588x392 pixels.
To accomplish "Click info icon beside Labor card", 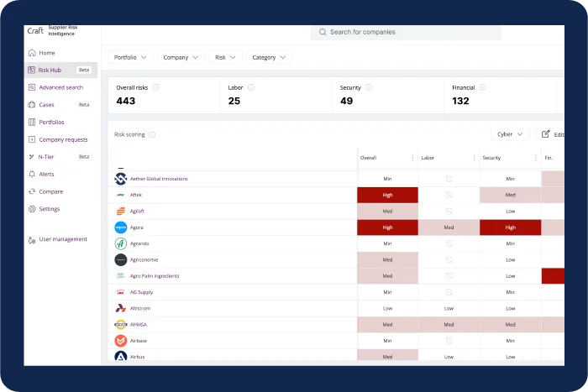I will click(251, 87).
